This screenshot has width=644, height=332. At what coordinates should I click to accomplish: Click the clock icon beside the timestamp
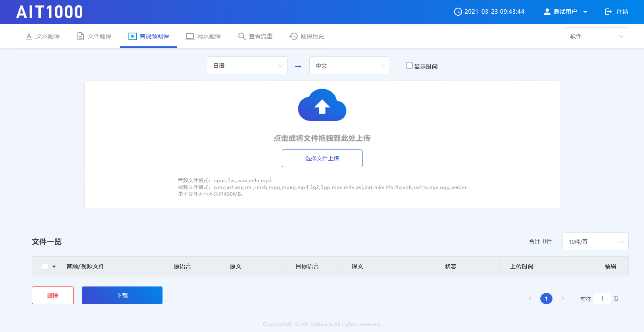click(458, 12)
